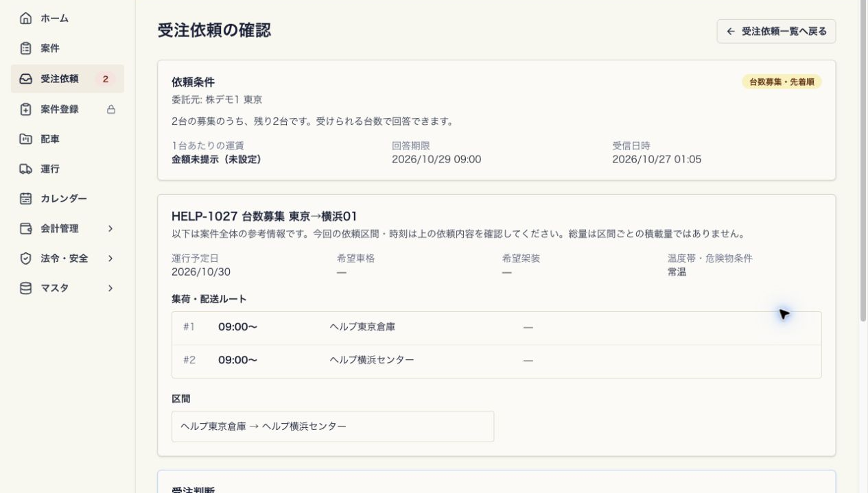Screen dimensions: 868x493
Task: Click the 1台あたりの運賃 label
Action: pyautogui.click(x=208, y=145)
